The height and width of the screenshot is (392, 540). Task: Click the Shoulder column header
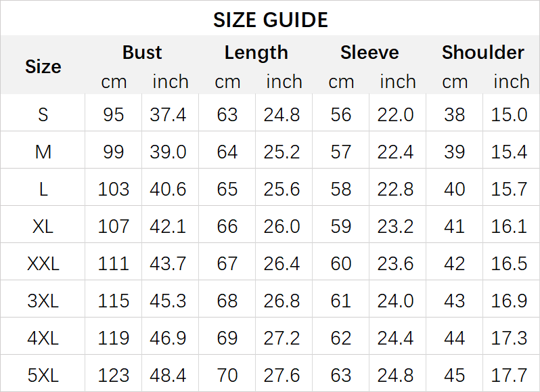[482, 53]
